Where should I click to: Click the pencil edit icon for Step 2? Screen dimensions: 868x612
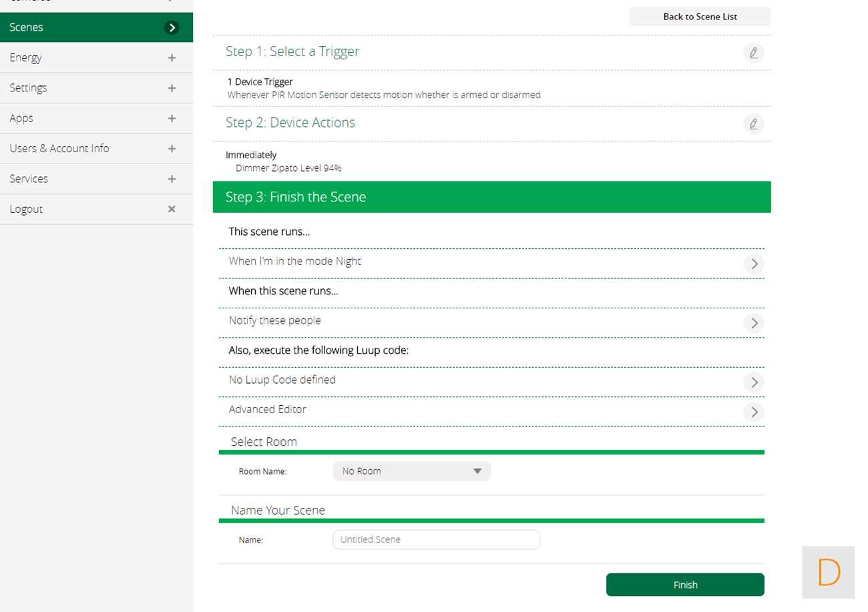[x=753, y=123]
